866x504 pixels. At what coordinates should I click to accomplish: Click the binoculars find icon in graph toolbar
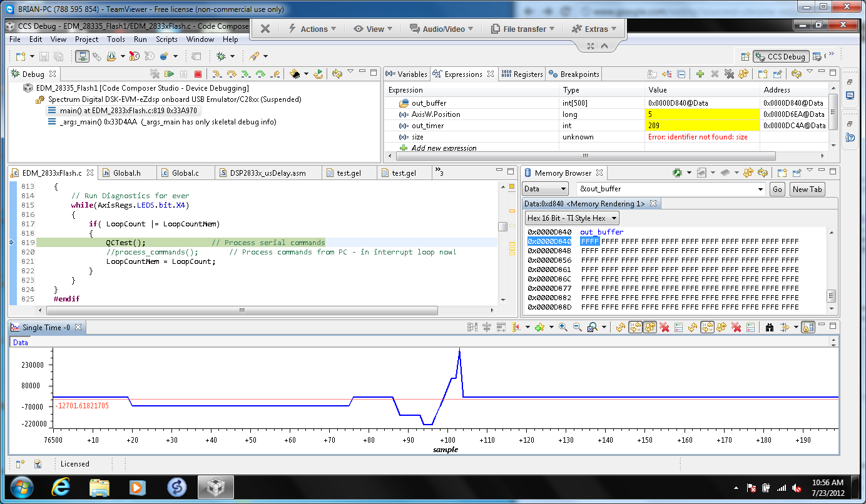(x=770, y=327)
